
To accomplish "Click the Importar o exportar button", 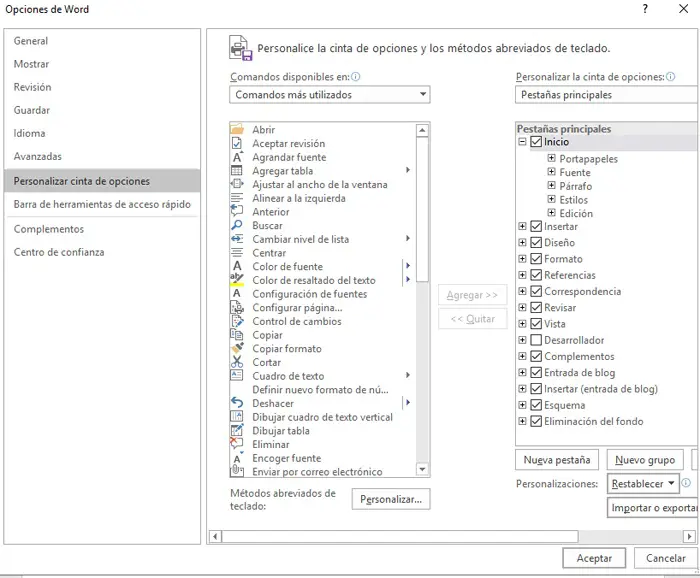I will click(653, 508).
